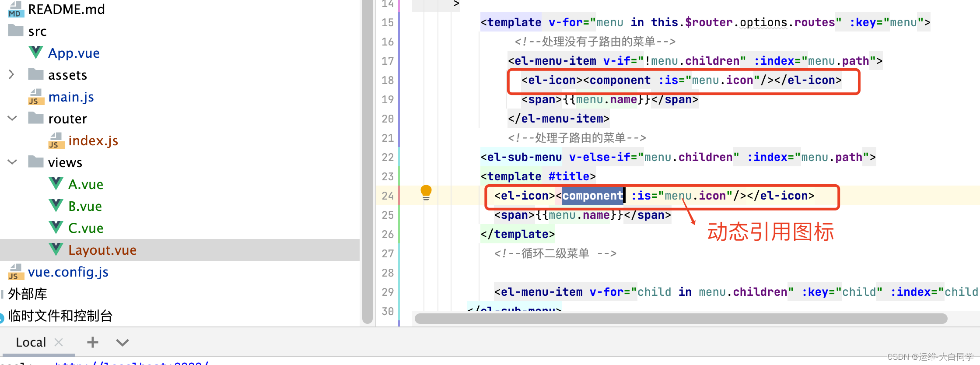Click the Vue icon beside Layout.vue
The height and width of the screenshot is (365, 980).
(x=56, y=249)
